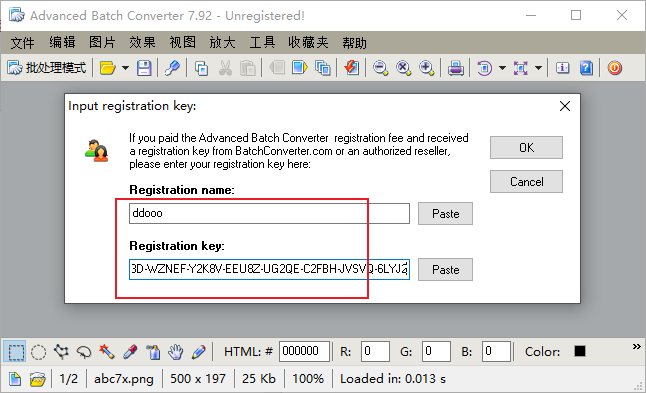
Task: Select the hand pan tool
Action: tap(176, 352)
